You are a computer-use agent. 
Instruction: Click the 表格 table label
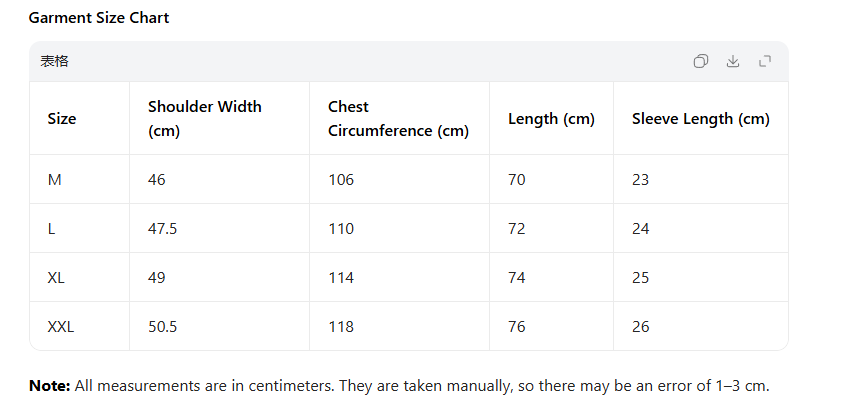[54, 61]
